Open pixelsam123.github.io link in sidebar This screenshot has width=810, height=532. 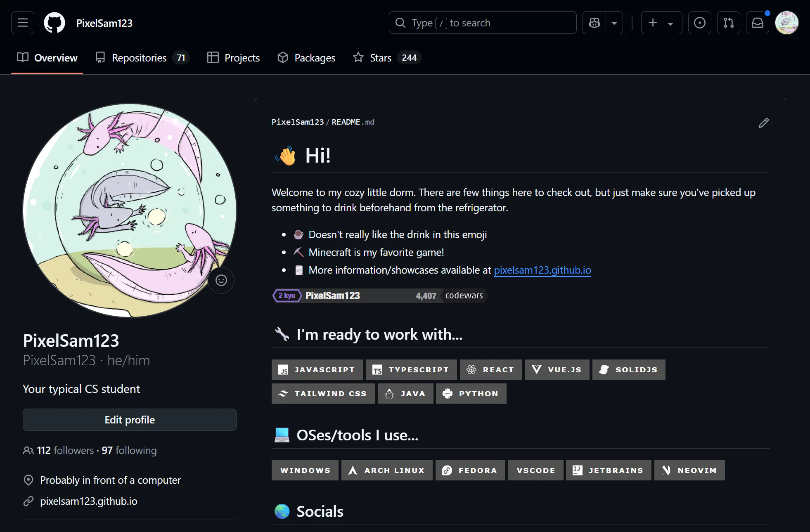(x=89, y=501)
